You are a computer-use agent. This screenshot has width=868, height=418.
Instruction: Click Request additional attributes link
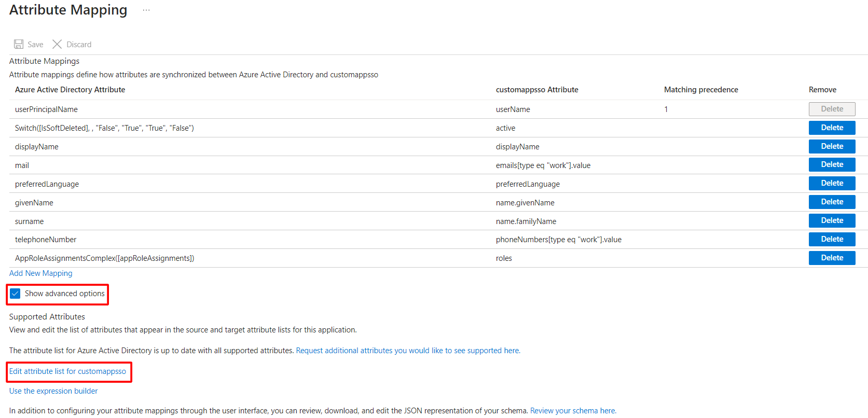tap(408, 351)
